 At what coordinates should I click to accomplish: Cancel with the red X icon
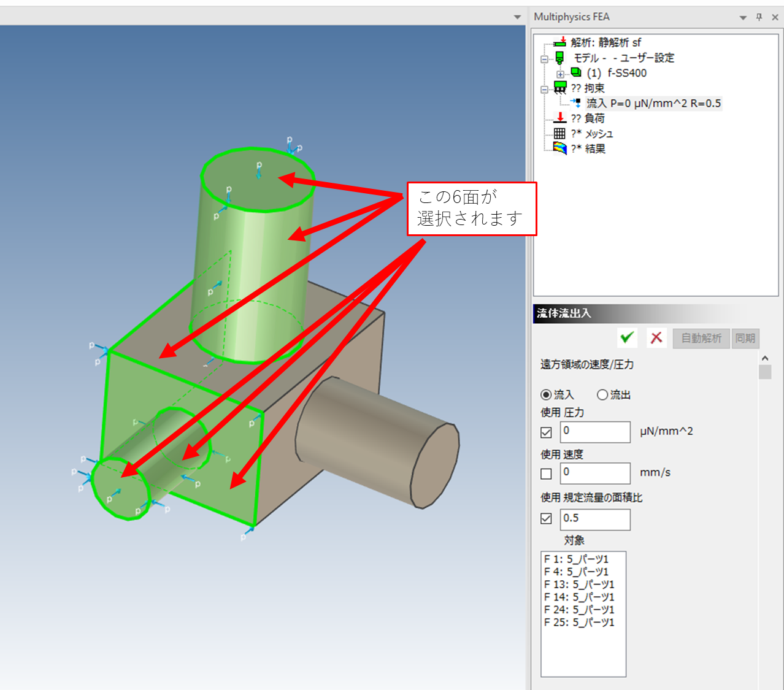pos(656,338)
